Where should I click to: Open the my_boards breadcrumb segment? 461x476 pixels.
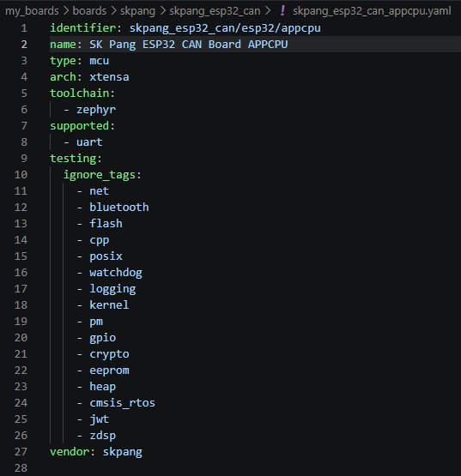coord(32,11)
